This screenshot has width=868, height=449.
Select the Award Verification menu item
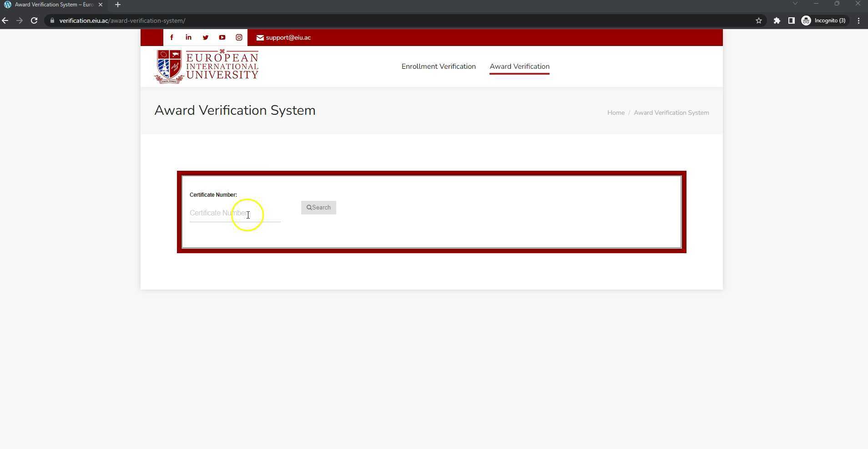coord(519,66)
